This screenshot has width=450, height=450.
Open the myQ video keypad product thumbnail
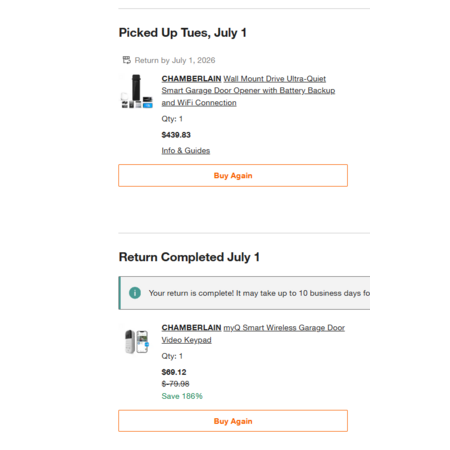coord(137,341)
